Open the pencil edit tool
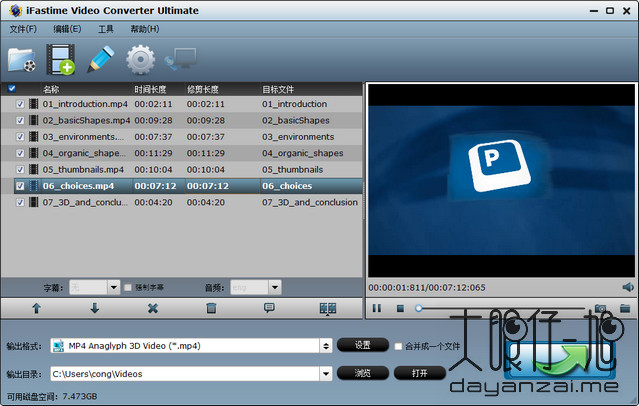639x406 pixels. coord(101,60)
